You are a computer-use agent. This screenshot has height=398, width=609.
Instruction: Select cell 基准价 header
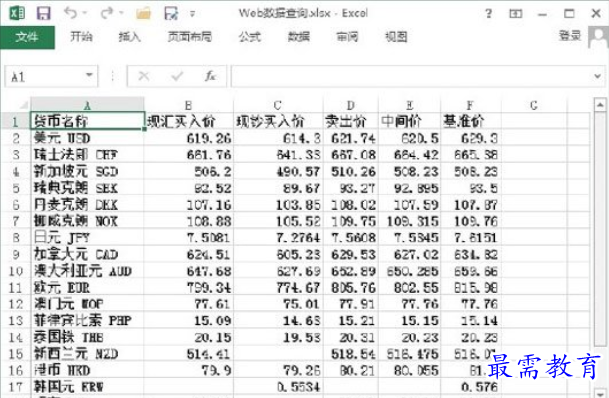click(x=471, y=121)
